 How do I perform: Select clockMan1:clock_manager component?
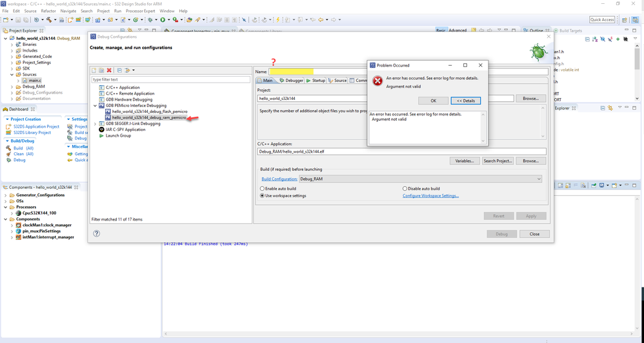tap(47, 225)
